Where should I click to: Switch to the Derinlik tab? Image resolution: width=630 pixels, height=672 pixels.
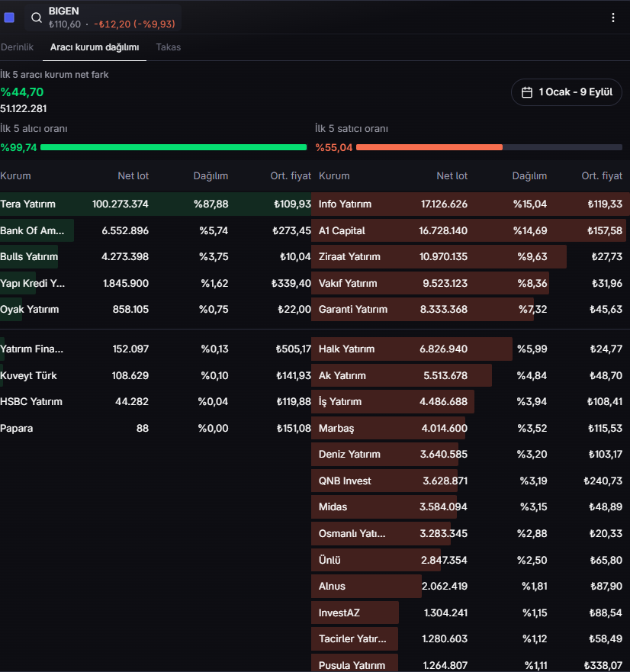tap(17, 47)
